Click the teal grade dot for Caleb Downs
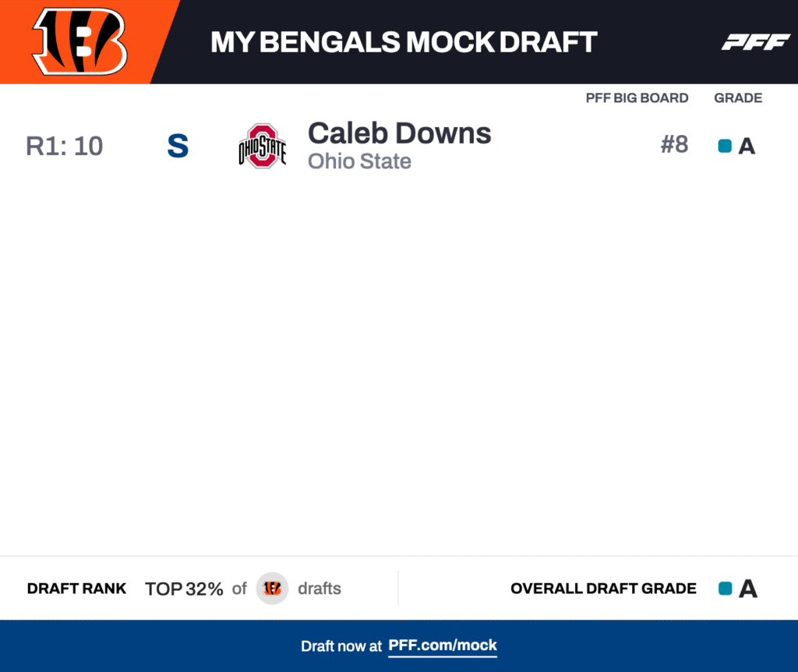 (725, 146)
